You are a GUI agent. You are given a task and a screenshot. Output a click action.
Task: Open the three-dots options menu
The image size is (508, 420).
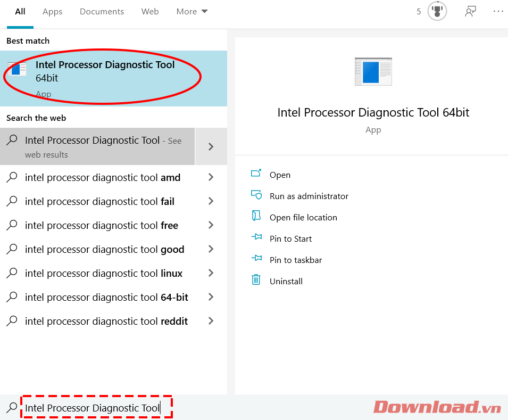pos(498,11)
